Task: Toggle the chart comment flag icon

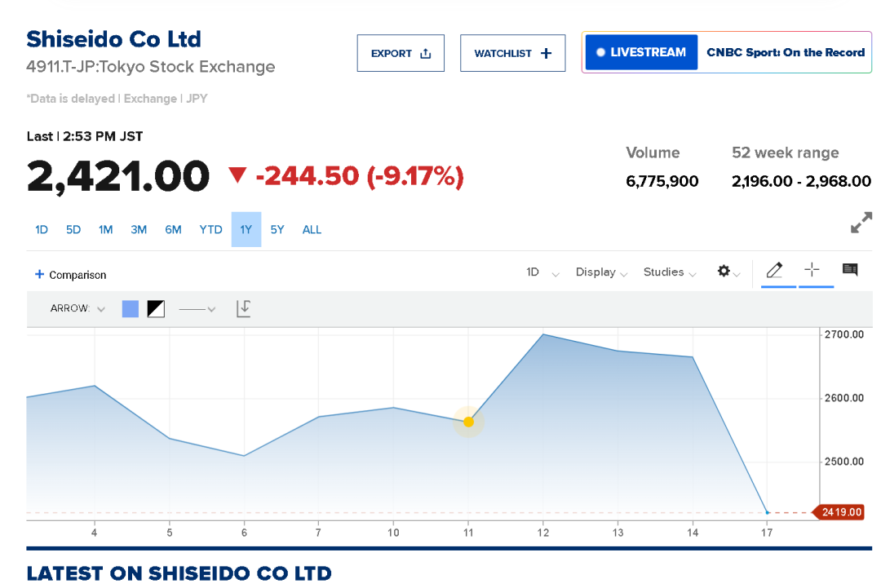Action: tap(850, 270)
